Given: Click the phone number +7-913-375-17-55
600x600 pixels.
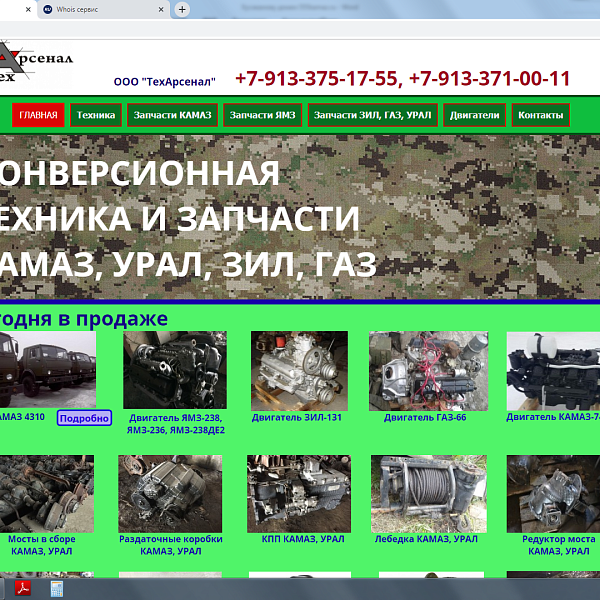Looking at the screenshot, I should (x=317, y=78).
